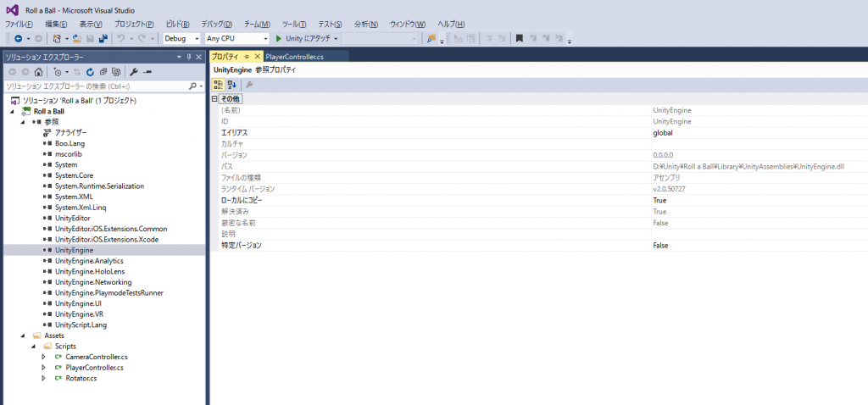The image size is (868, 405).
Task: Click the Open File folder icon
Action: (77, 39)
